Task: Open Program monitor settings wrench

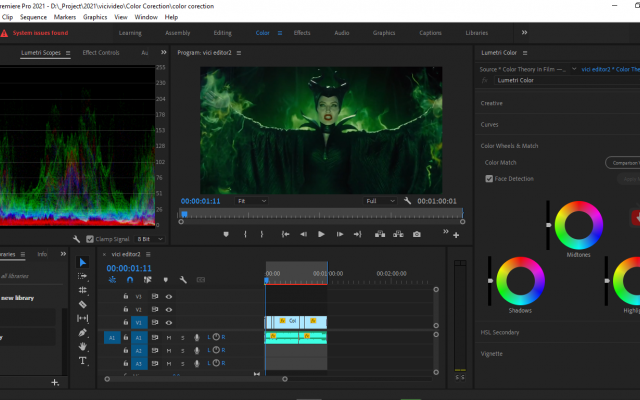Action: pos(407,201)
